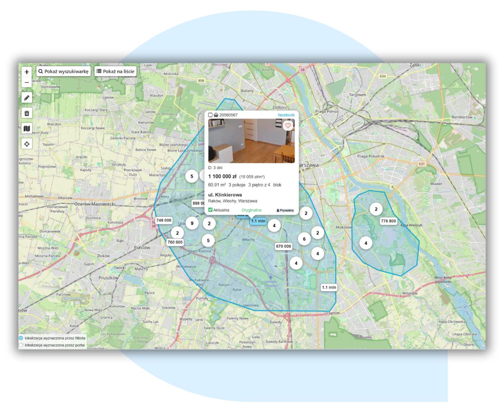This screenshot has height=420, width=504.
Task: Tick the checkbox next to listing 20560567
Action: (210, 115)
